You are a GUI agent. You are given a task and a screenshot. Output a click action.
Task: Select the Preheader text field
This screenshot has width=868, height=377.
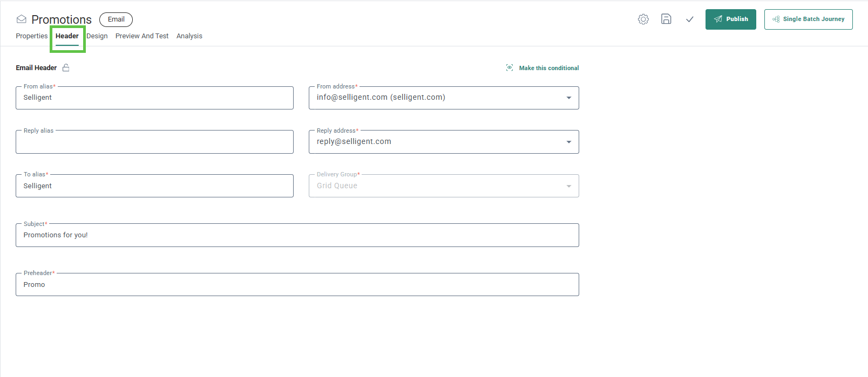[x=297, y=285]
